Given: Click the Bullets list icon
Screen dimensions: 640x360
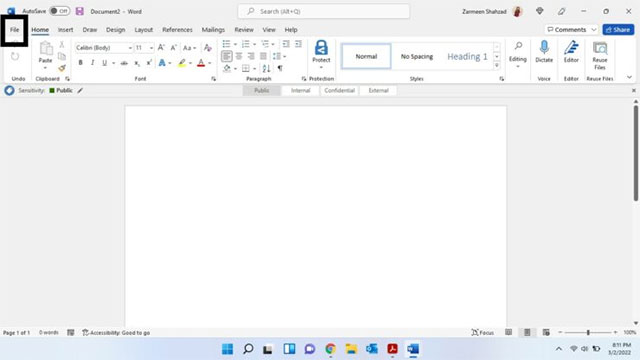Looking at the screenshot, I should tap(227, 44).
